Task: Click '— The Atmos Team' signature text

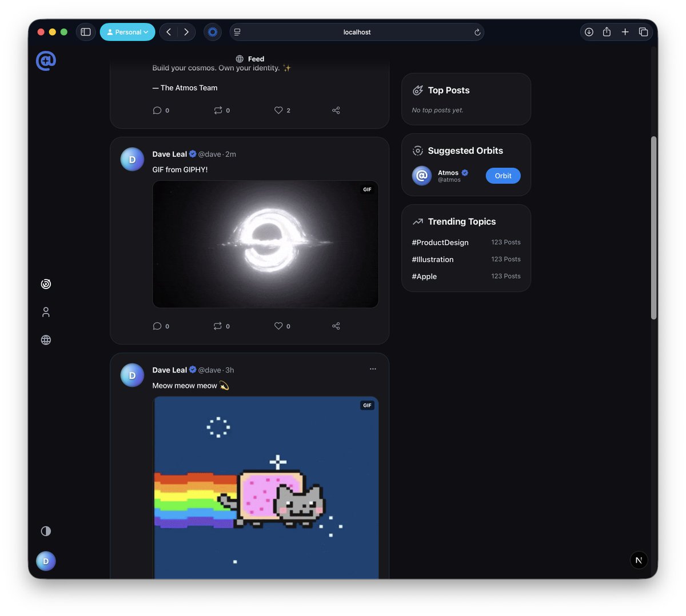Action: pos(185,88)
